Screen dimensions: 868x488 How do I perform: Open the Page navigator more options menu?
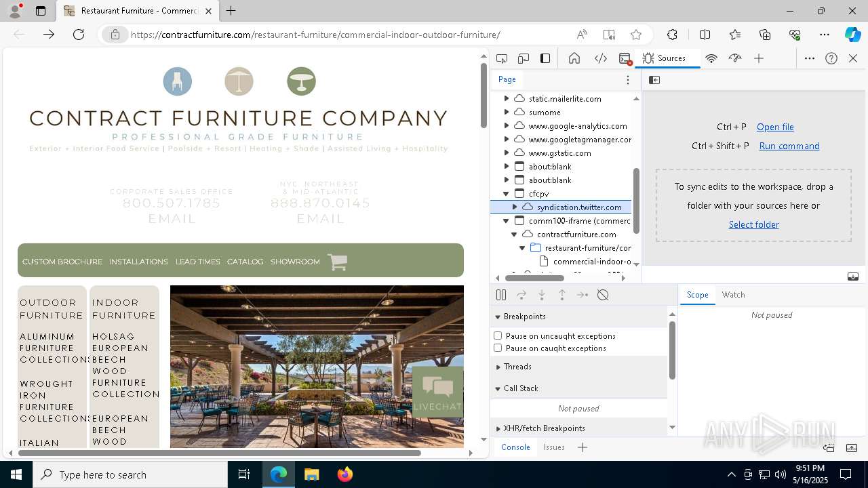coord(628,79)
